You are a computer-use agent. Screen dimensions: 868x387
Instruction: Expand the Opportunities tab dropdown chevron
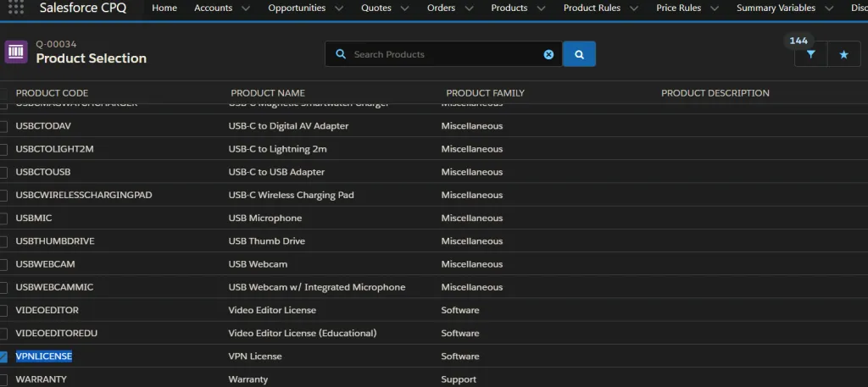click(x=339, y=8)
